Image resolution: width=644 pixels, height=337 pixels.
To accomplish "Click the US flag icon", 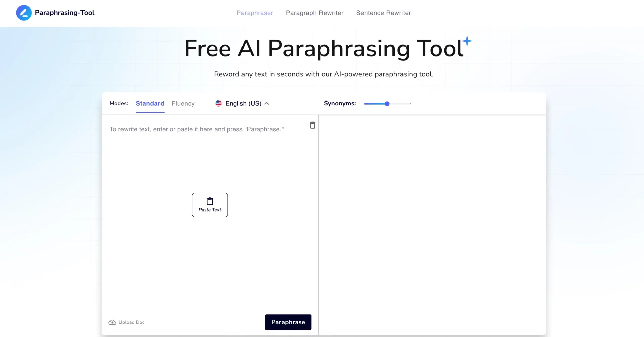I will coord(218,103).
